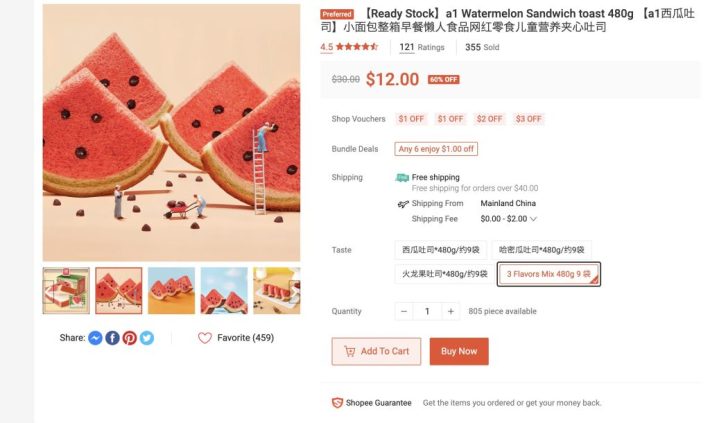Choose the 火龙果吐司 480g taste option
Viewport: 710px width, 423px height.
(442, 273)
